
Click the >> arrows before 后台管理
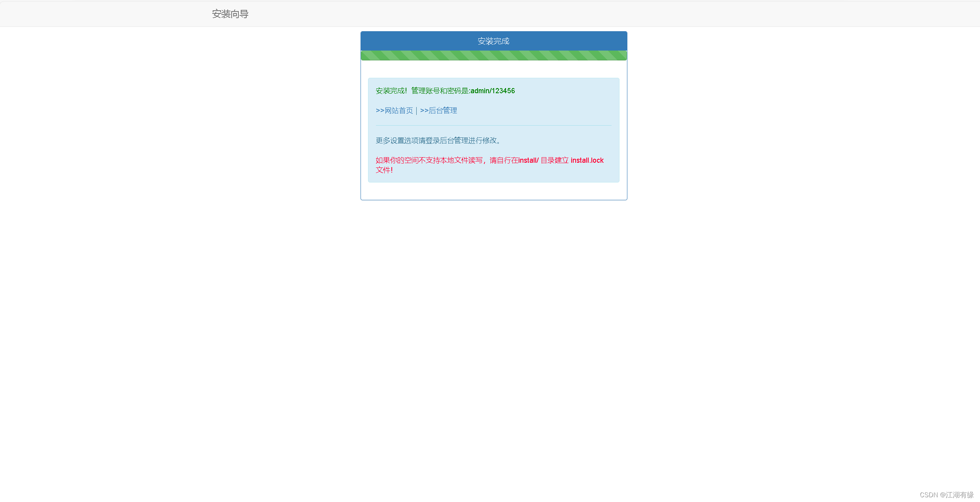click(x=424, y=111)
